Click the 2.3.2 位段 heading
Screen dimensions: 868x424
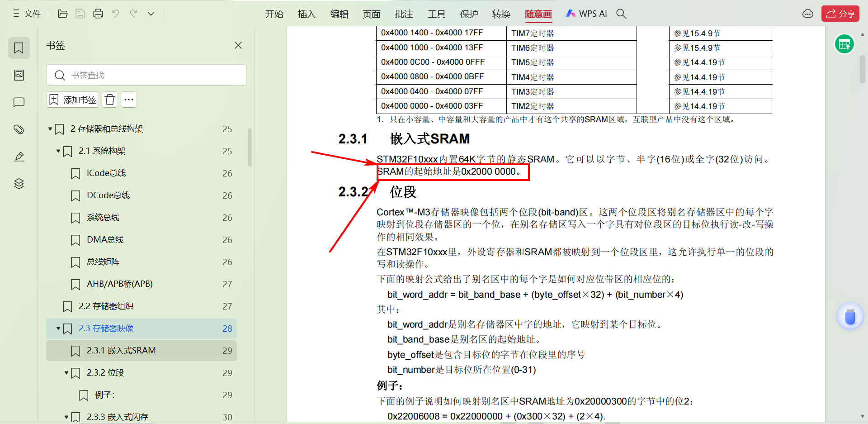(377, 192)
